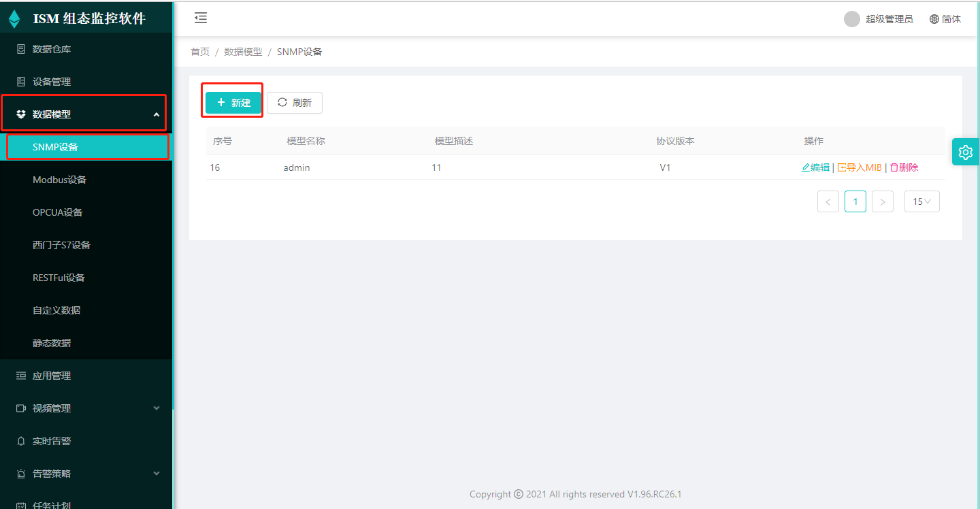
Task: Click 数据模型 breadcrumb link
Action: point(243,52)
